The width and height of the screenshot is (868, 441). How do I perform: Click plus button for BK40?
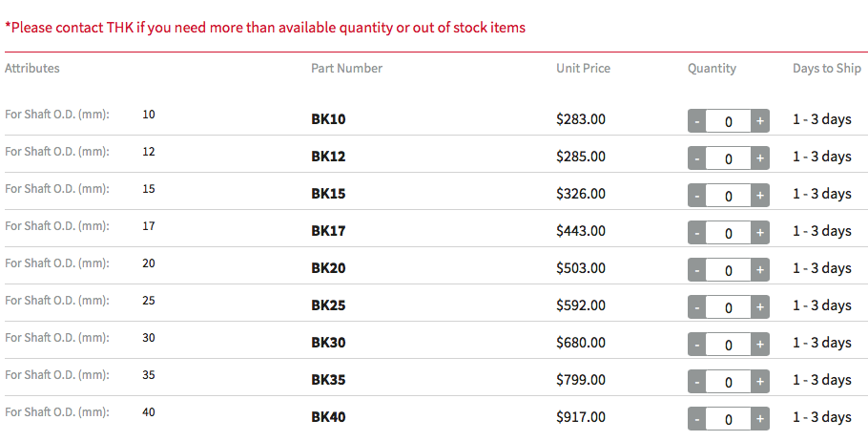click(760, 419)
